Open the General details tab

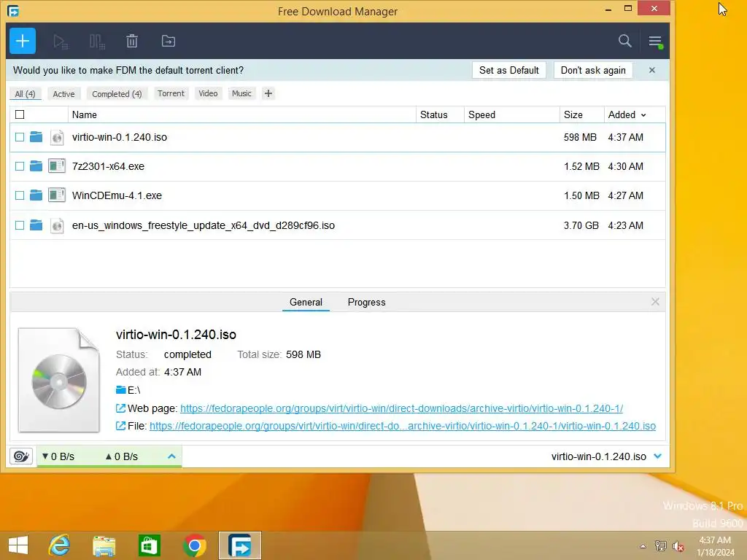click(x=306, y=302)
